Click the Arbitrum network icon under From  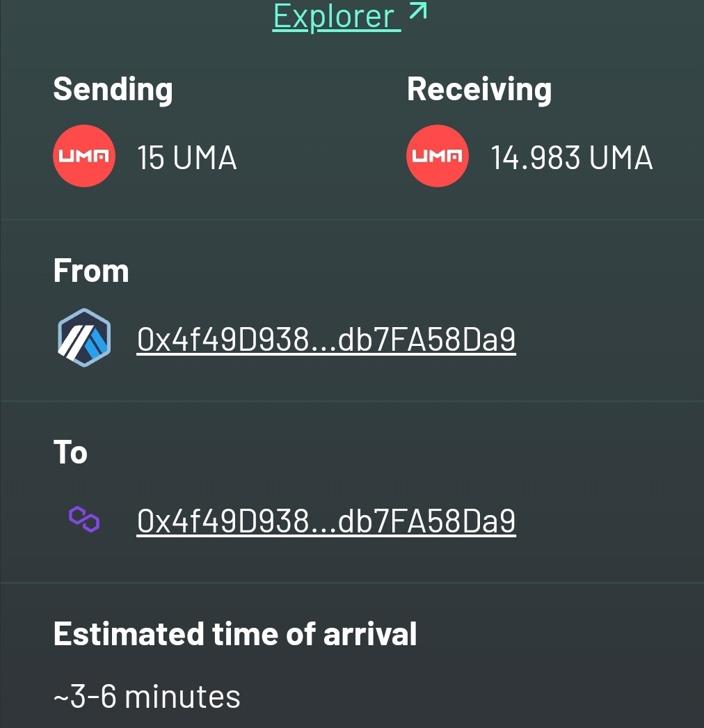(84, 338)
